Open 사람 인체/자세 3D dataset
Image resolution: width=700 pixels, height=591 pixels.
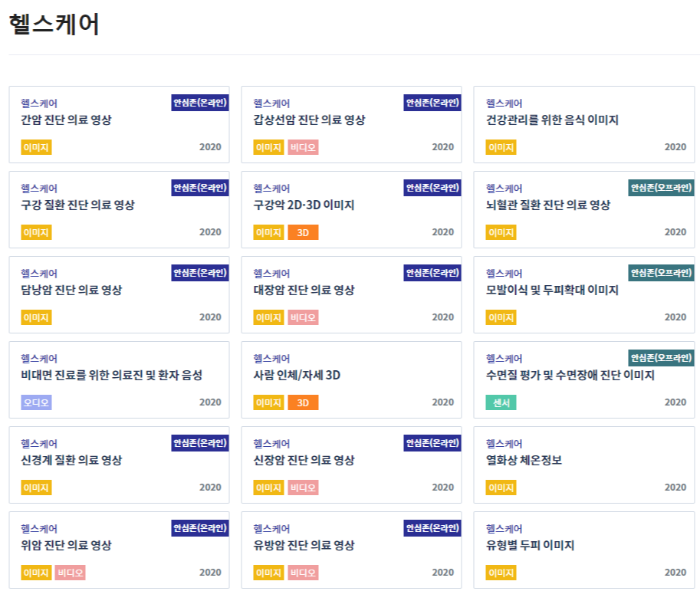click(x=351, y=380)
